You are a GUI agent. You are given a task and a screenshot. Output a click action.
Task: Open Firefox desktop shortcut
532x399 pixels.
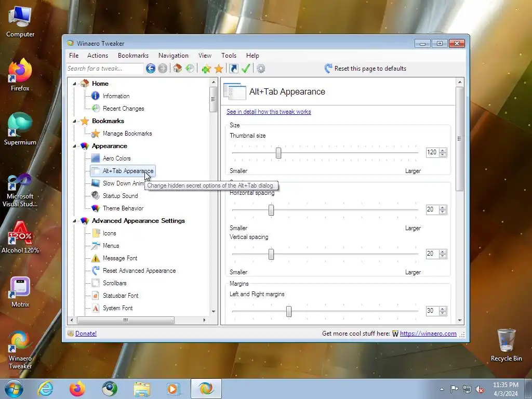click(x=20, y=74)
